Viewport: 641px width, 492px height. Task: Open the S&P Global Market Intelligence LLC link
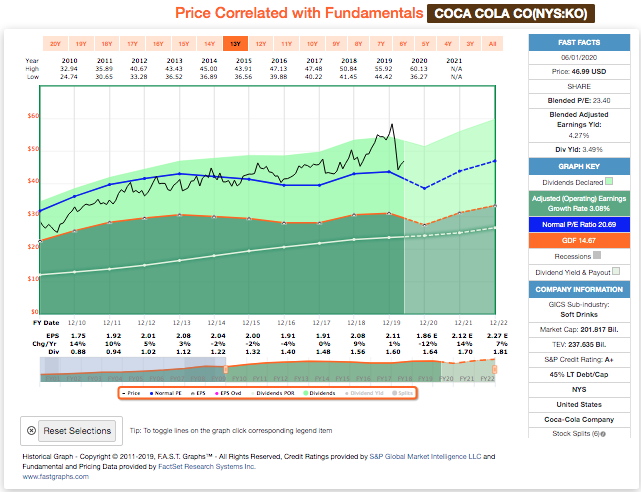[425, 456]
